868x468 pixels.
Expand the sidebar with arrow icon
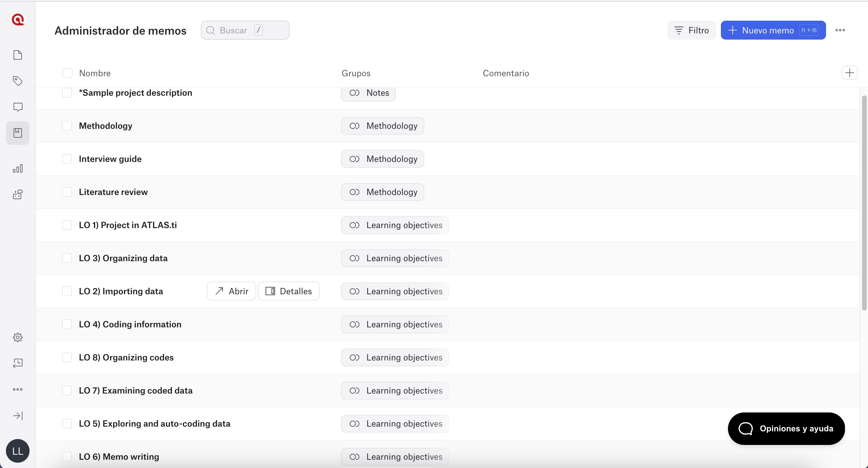[x=17, y=415]
